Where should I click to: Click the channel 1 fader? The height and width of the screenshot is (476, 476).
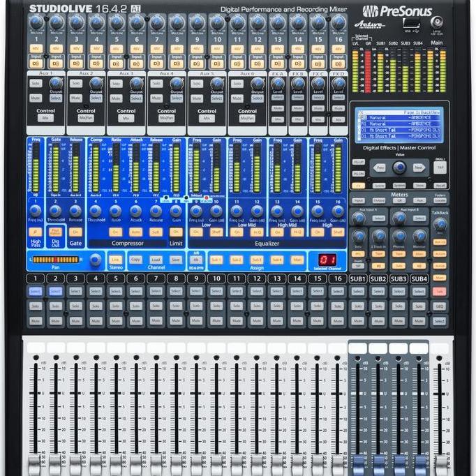pos(36,464)
